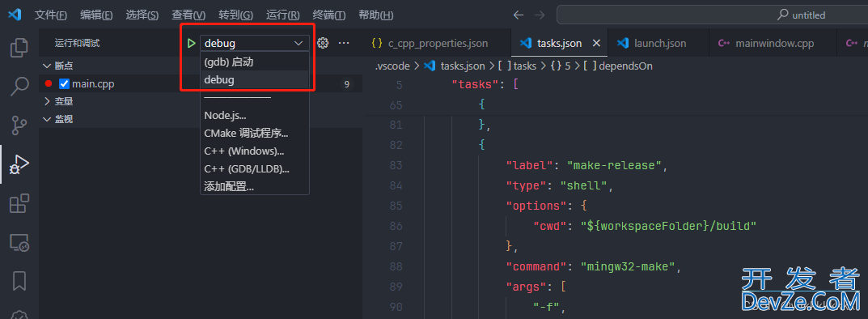Open the 转到(G) menu
Viewport: 868px width, 319px height.
point(235,15)
